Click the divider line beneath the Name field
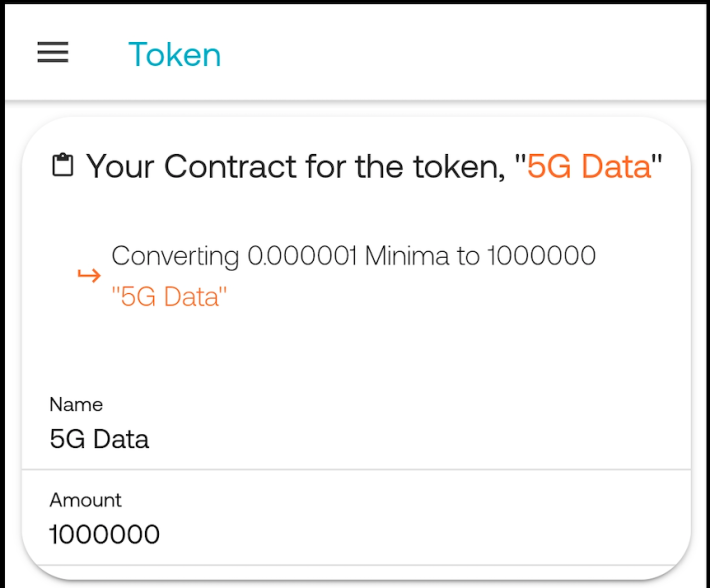Image resolution: width=710 pixels, height=588 pixels. (x=356, y=469)
